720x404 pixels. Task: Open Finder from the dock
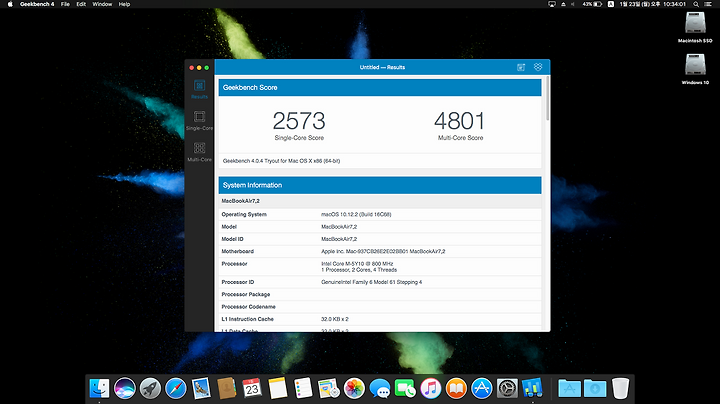(99, 388)
